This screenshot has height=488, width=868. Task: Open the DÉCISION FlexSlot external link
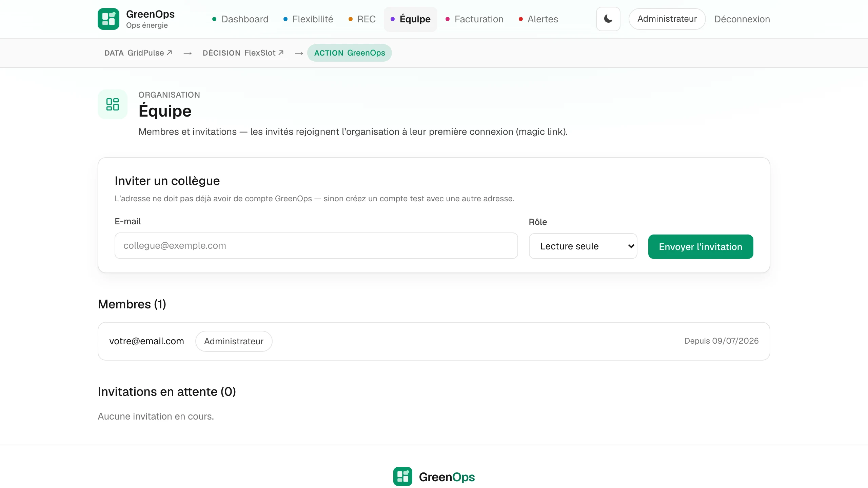point(243,53)
